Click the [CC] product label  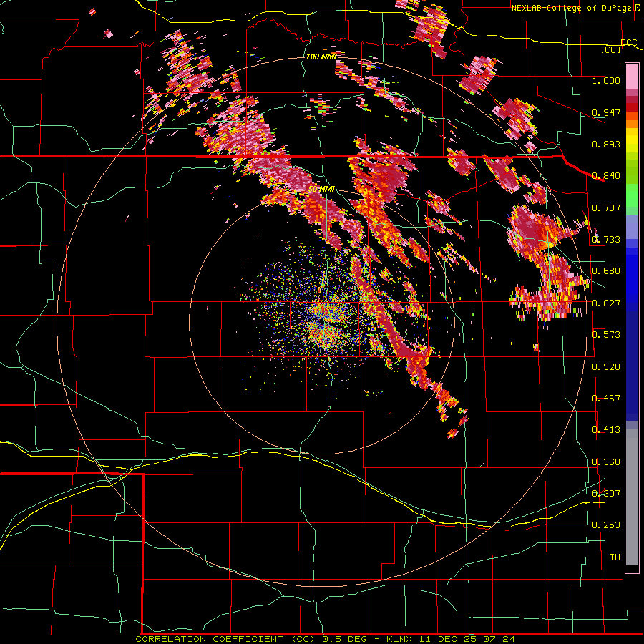point(611,49)
